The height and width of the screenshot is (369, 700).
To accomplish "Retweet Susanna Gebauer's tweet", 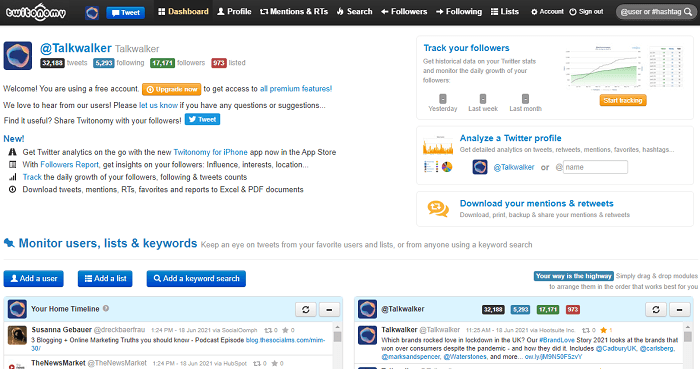I will point(268,330).
